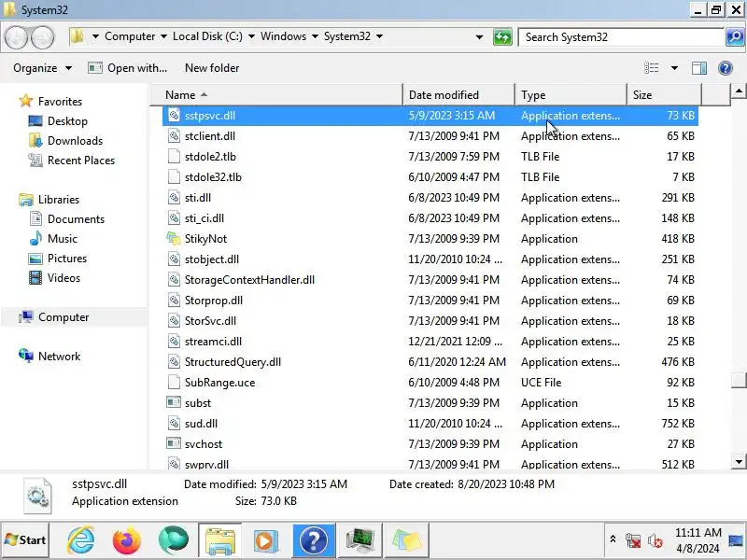
Task: Click the vertical scrollbar thumb
Action: click(x=739, y=380)
